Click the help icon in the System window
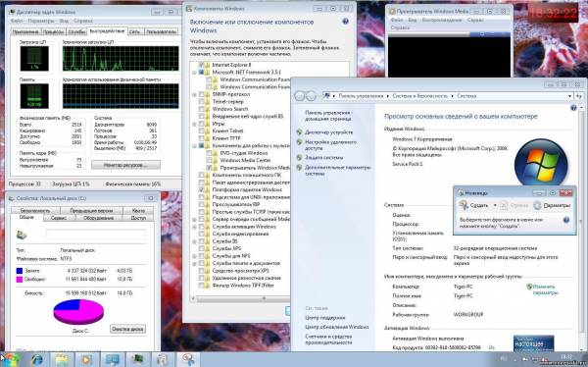588x367 pixels. pos(573,108)
